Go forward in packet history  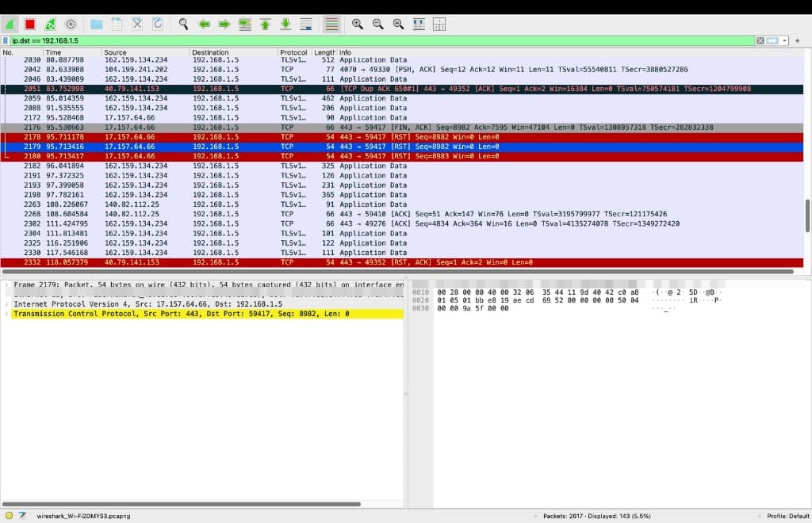224,24
